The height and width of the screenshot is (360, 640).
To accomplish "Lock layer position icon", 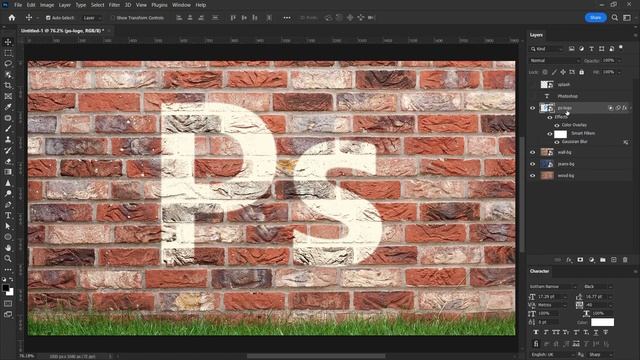I will (x=563, y=72).
